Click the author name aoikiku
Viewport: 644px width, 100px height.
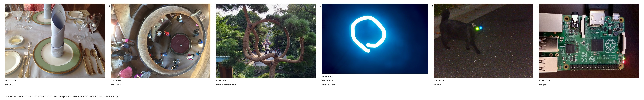coord(437,85)
